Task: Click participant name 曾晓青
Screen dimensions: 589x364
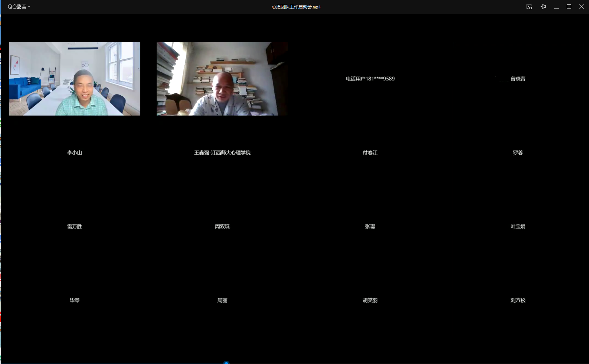Action: click(518, 79)
